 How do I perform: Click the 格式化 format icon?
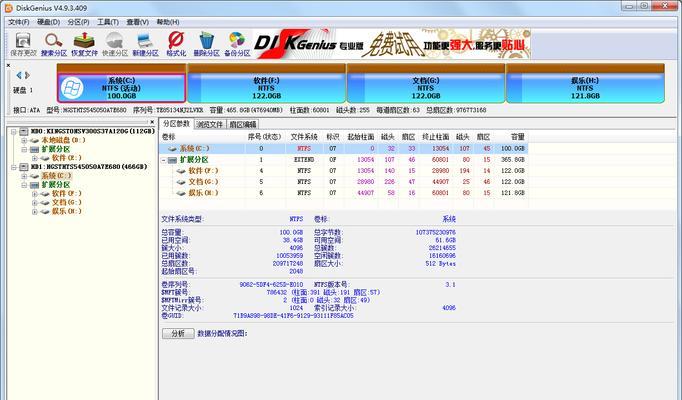(x=176, y=44)
